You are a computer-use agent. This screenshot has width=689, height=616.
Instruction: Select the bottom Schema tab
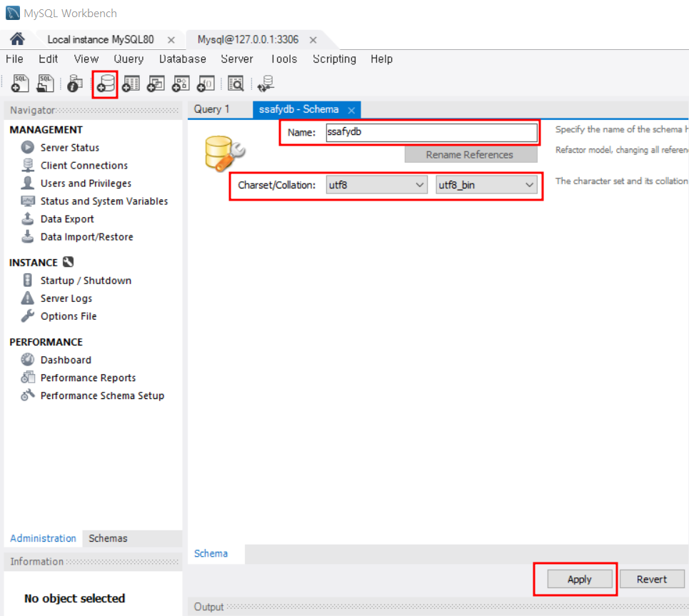(211, 553)
